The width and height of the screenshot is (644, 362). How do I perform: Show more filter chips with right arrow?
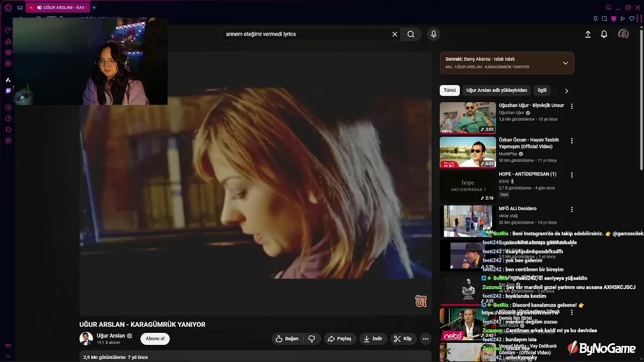(x=567, y=91)
